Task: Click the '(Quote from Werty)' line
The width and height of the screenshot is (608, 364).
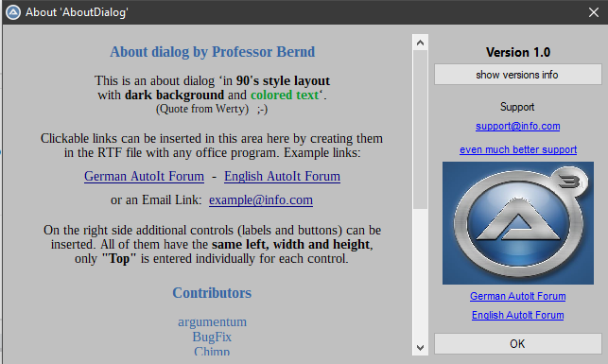Action: point(212,109)
